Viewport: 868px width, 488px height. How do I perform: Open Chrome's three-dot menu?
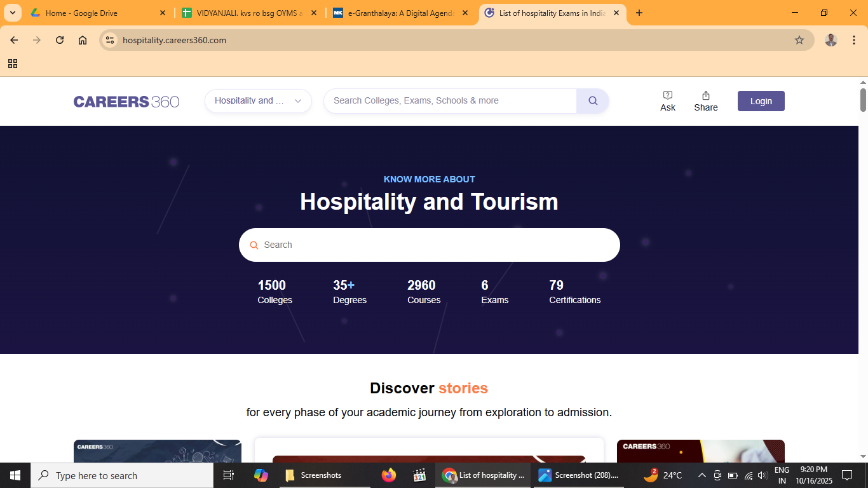click(x=854, y=40)
